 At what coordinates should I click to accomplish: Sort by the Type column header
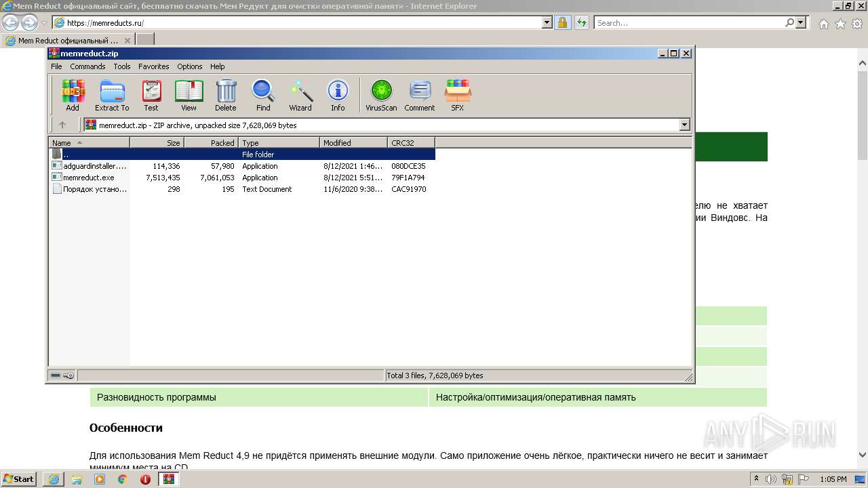pos(279,143)
